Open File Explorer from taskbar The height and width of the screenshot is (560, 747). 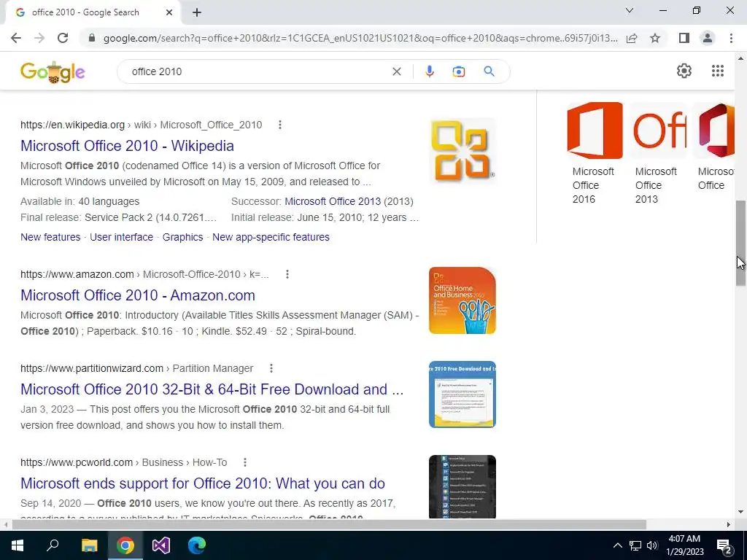89,545
